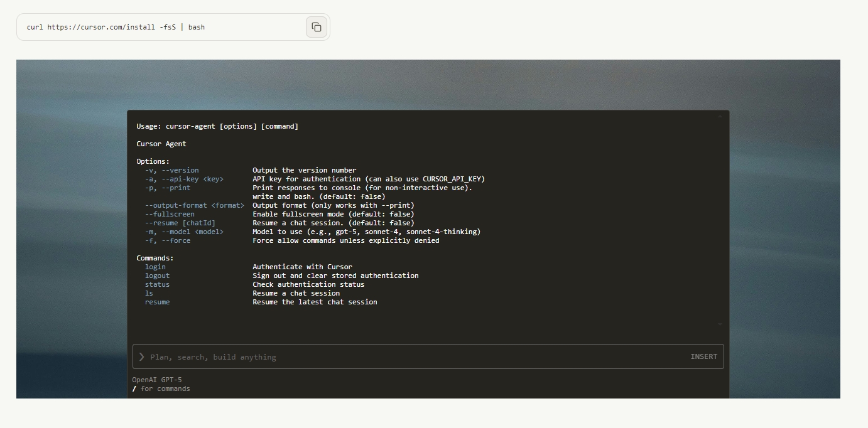The width and height of the screenshot is (868, 428).
Task: Click the "--fullscreen" option
Action: point(170,214)
